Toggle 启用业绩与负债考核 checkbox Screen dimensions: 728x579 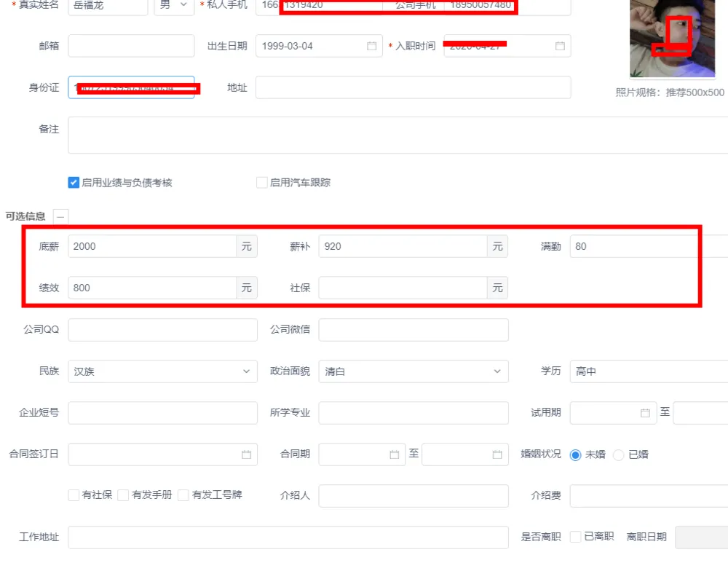(x=74, y=183)
